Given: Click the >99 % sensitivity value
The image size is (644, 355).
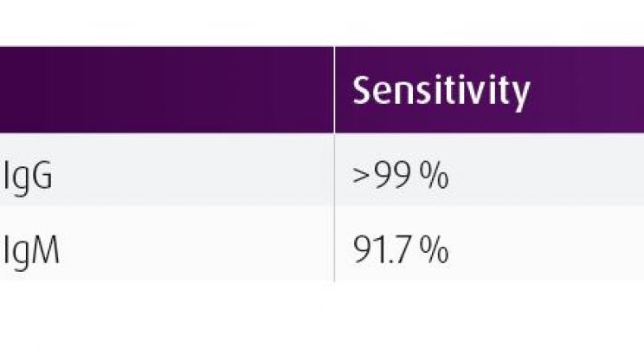Looking at the screenshot, I should click(400, 177).
